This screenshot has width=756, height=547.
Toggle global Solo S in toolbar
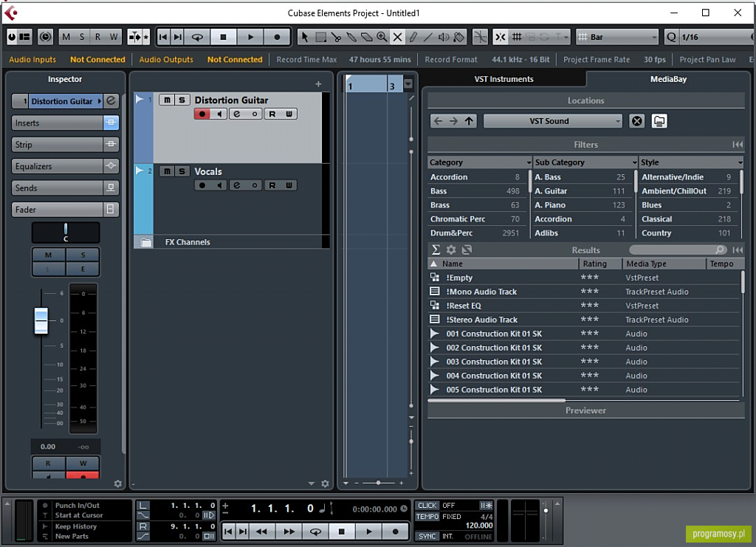click(82, 37)
